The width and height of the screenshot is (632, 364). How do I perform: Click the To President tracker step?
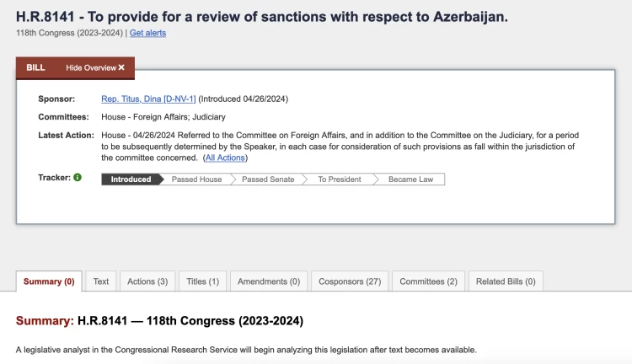[339, 179]
